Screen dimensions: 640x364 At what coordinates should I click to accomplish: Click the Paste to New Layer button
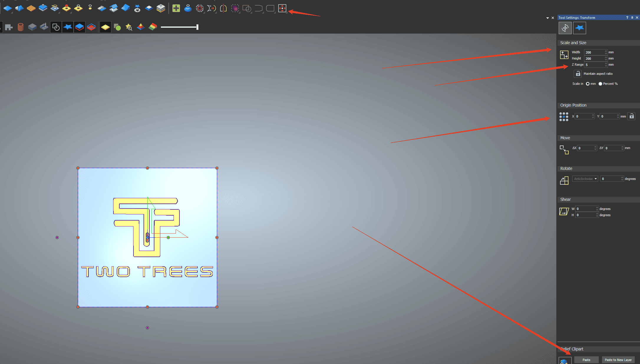pyautogui.click(x=618, y=360)
